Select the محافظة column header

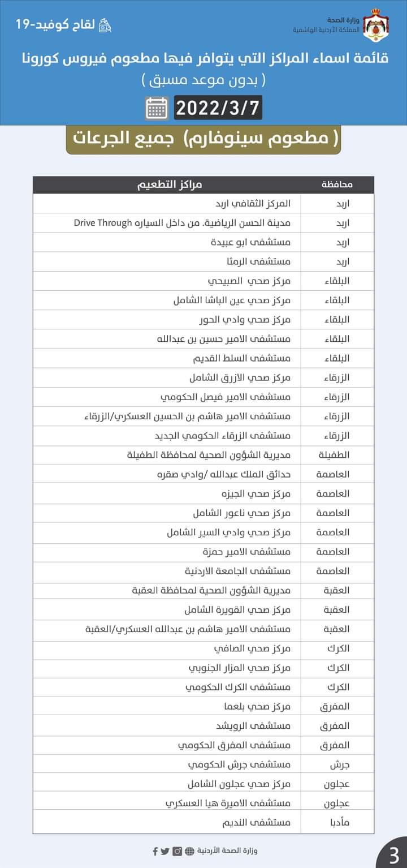(337, 184)
